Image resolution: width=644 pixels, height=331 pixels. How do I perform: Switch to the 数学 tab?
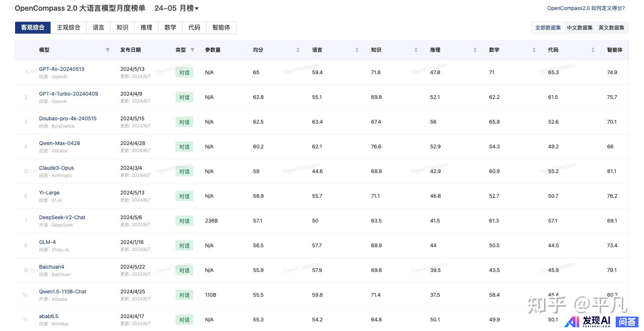coord(170,28)
